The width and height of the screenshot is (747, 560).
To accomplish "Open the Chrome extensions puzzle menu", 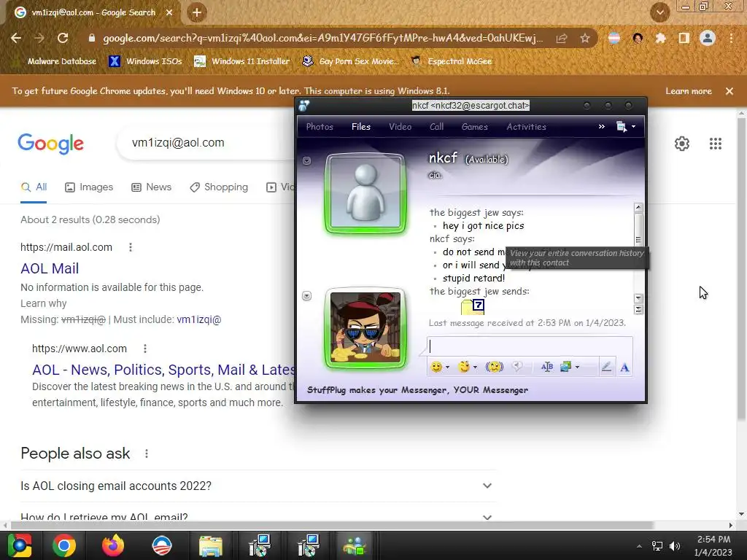I will point(660,38).
